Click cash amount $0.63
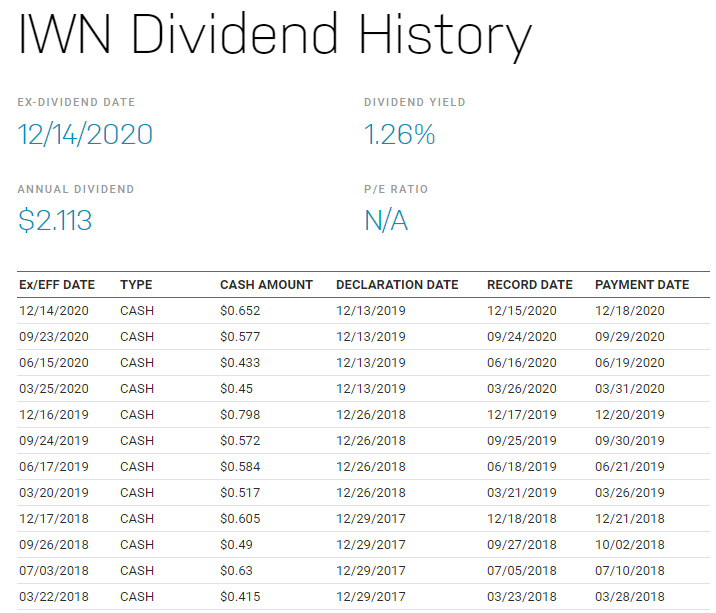 (x=237, y=571)
